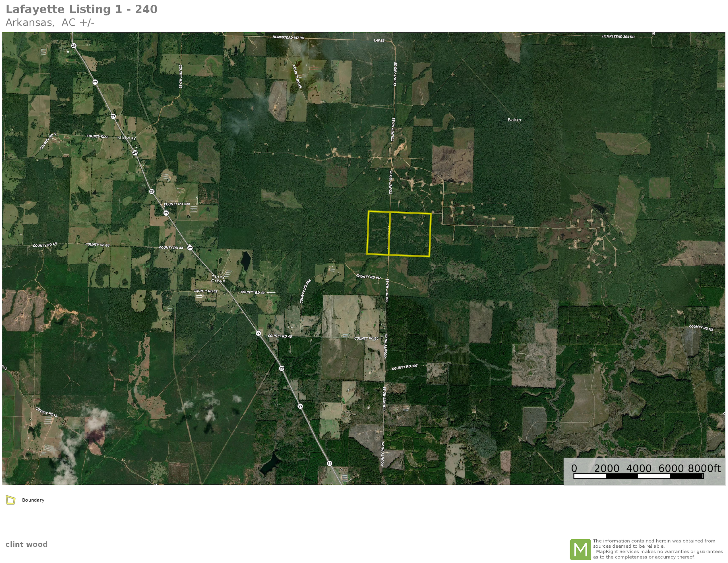Click the Highway 29 shield near County RD 300
Viewport: 728px width, 563px height.
[166, 213]
